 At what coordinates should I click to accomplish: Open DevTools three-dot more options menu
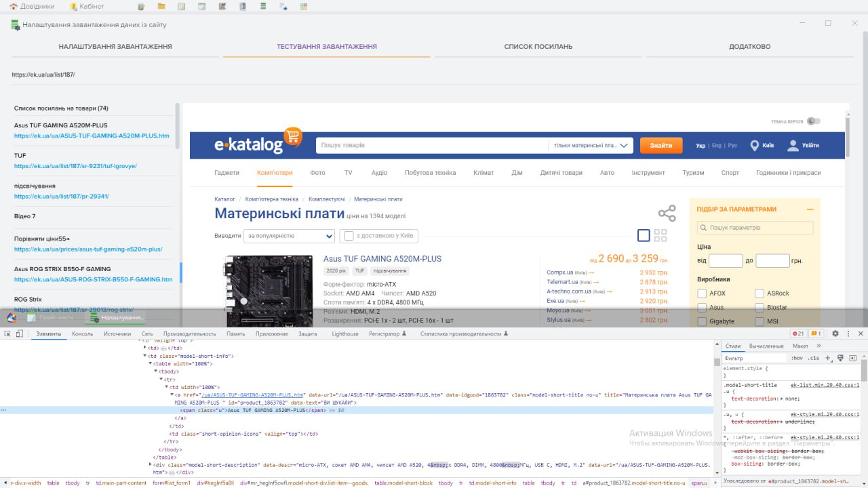[848, 333]
